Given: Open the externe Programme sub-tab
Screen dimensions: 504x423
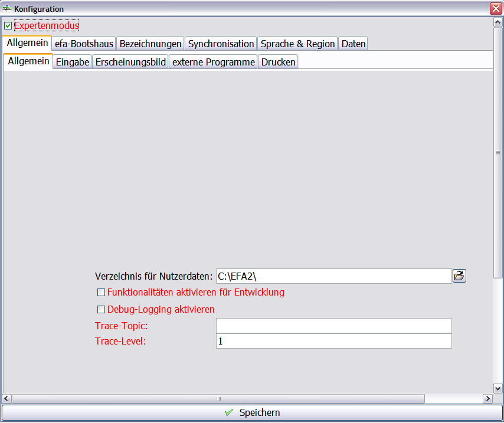Looking at the screenshot, I should coord(213,62).
